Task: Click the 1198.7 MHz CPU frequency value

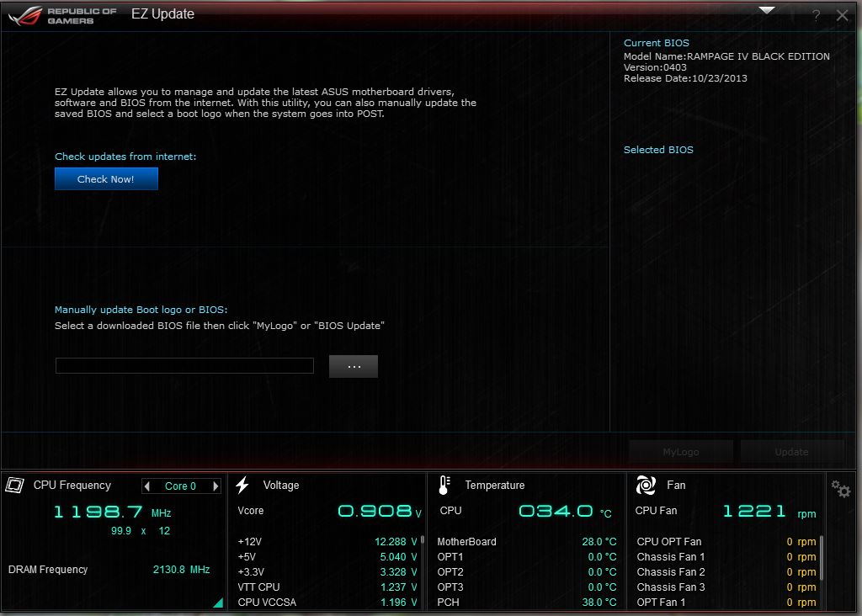Action: pos(113,512)
